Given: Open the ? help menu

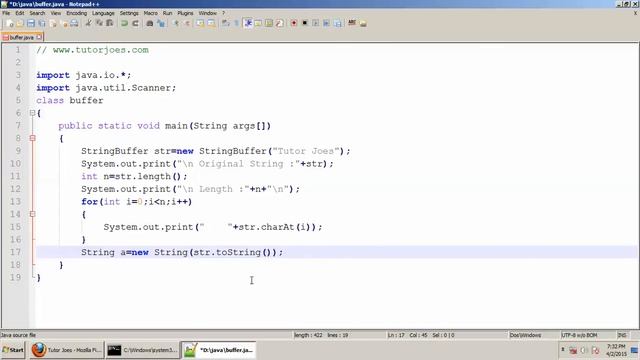Looking at the screenshot, I should [224, 13].
